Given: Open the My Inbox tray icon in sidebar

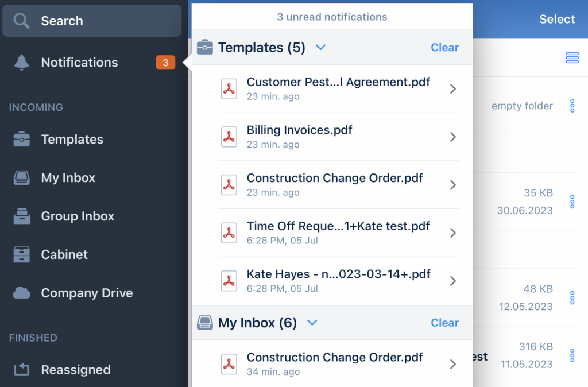Looking at the screenshot, I should point(22,178).
